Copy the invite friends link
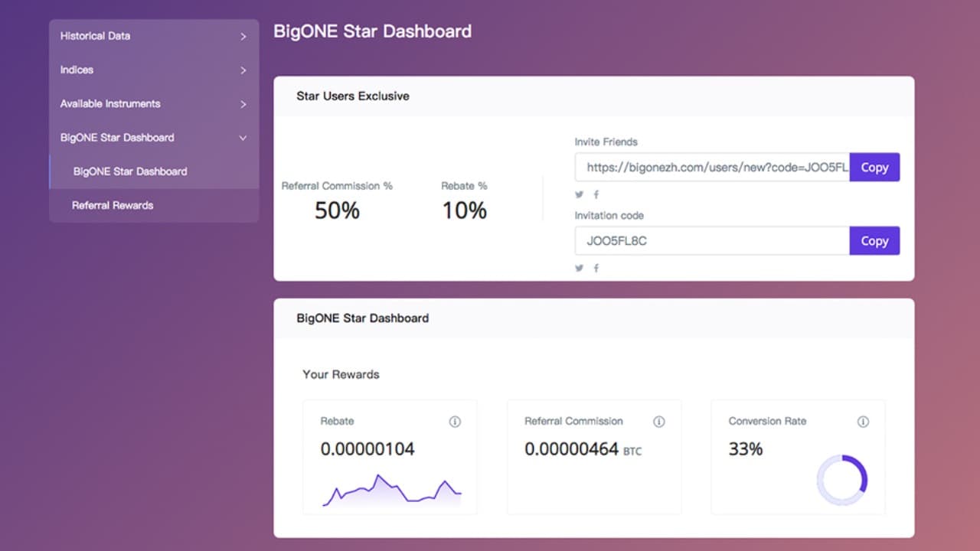This screenshot has height=551, width=980. point(874,167)
